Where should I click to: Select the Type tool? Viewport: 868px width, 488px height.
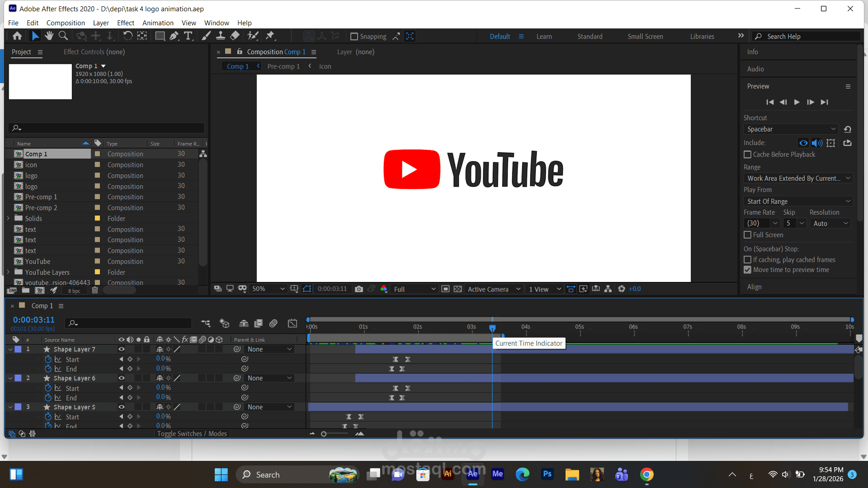pyautogui.click(x=189, y=36)
